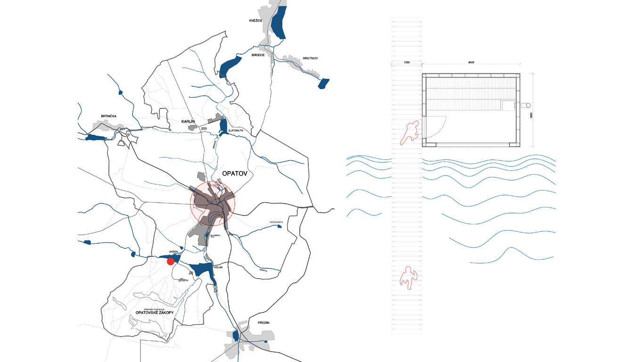Click the small square stove in the cabin
644x362 pixels.
tap(508, 105)
